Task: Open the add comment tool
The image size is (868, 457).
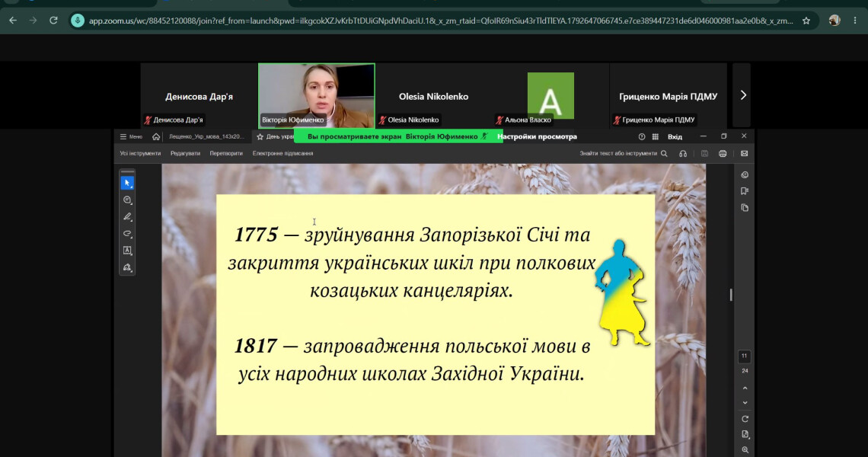Action: point(127,200)
